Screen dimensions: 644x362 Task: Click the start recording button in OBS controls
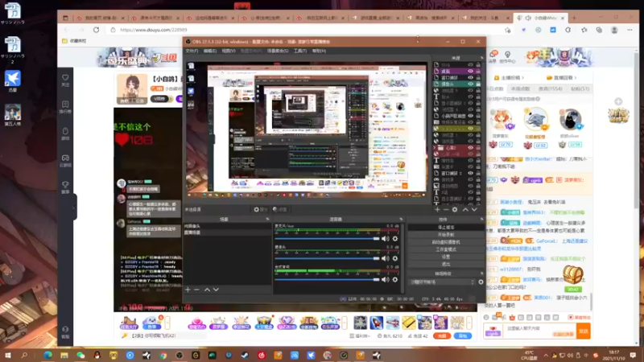point(446,234)
